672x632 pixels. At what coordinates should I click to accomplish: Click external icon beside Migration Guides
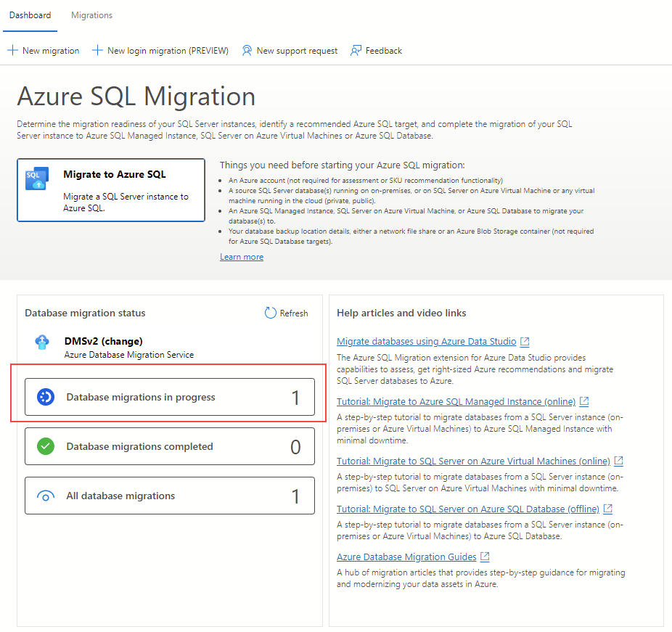coord(485,557)
